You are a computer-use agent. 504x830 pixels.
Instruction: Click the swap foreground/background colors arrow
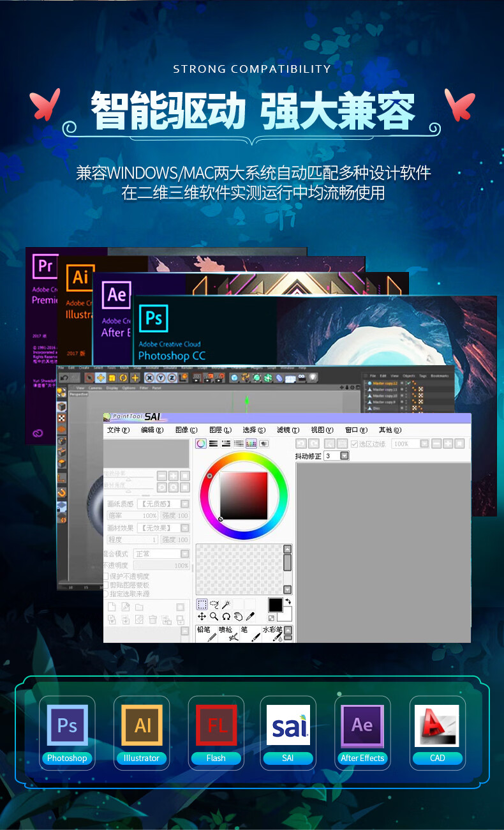288,601
